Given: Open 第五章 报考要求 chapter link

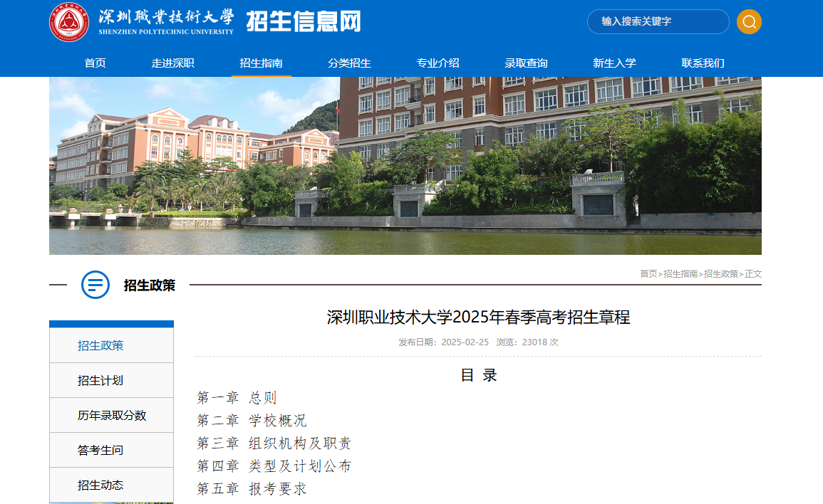Looking at the screenshot, I should [x=251, y=488].
